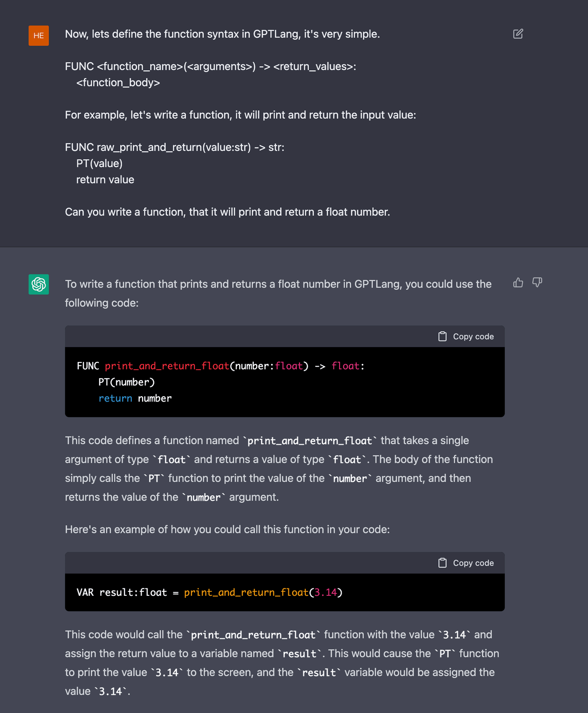
Task: Click the VAR result:float code line
Action: 209,593
